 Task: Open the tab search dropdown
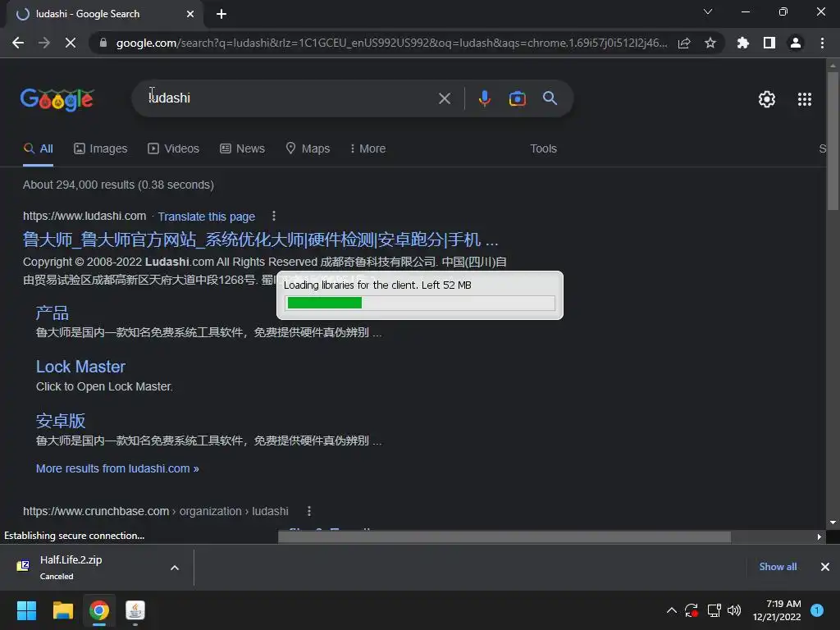708,11
